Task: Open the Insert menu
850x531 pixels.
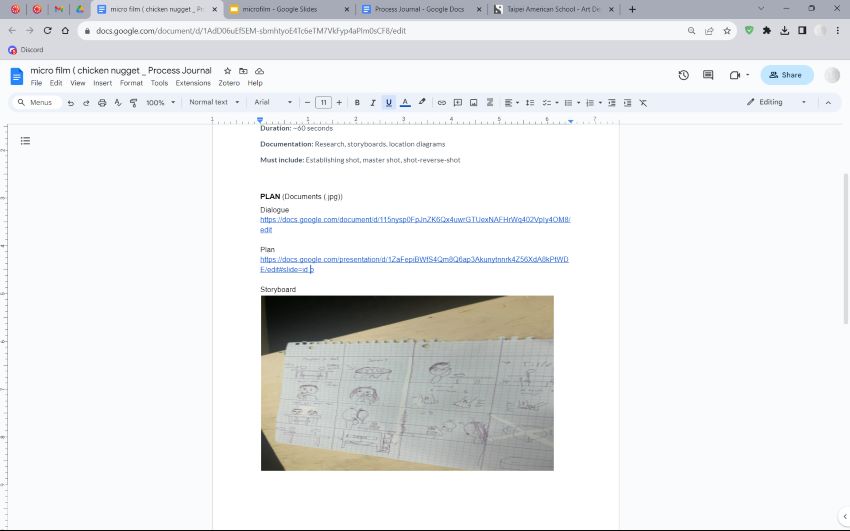Action: tap(102, 83)
